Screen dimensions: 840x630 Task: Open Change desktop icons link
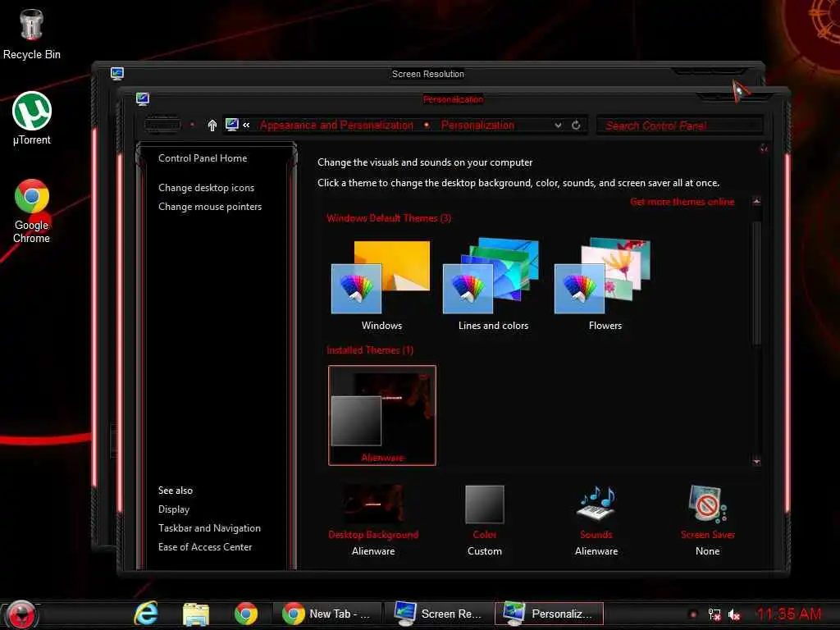[206, 188]
